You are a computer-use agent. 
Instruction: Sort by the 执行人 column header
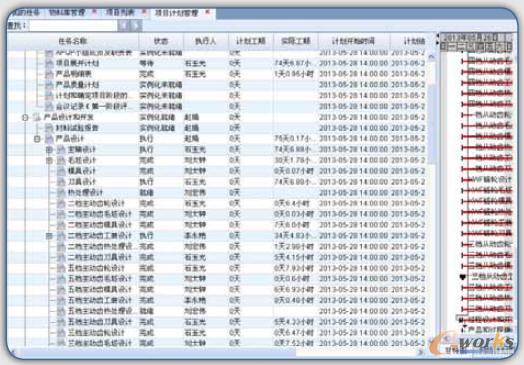click(x=206, y=41)
